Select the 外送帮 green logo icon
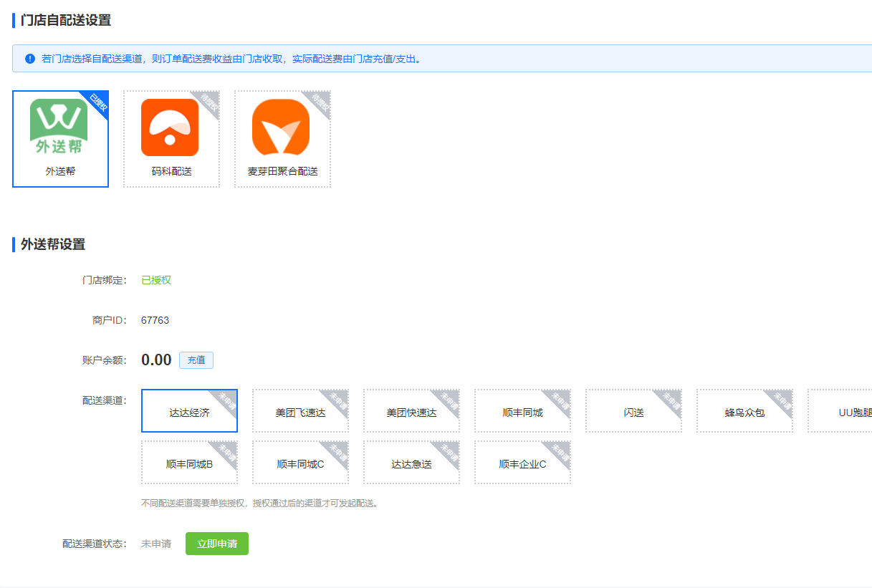Viewport: 872px width, 588px height. pos(59,127)
